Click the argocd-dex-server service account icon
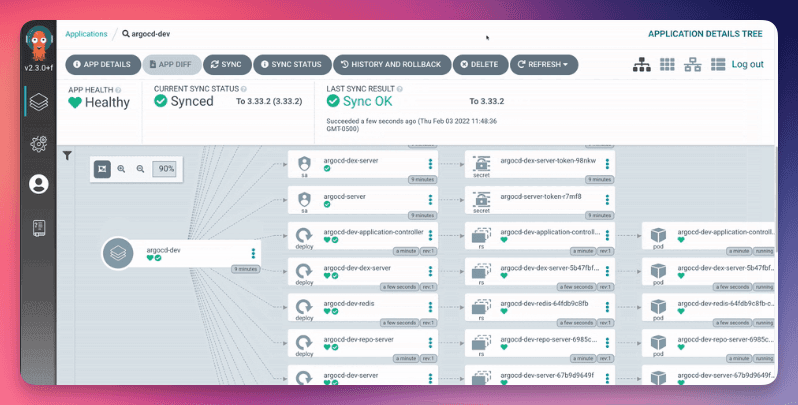This screenshot has width=798, height=405. 304,164
